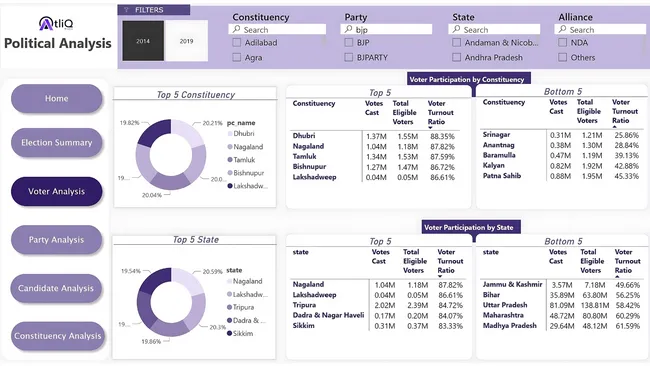Click the filter funnel icon
The image size is (650, 366).
(126, 10)
